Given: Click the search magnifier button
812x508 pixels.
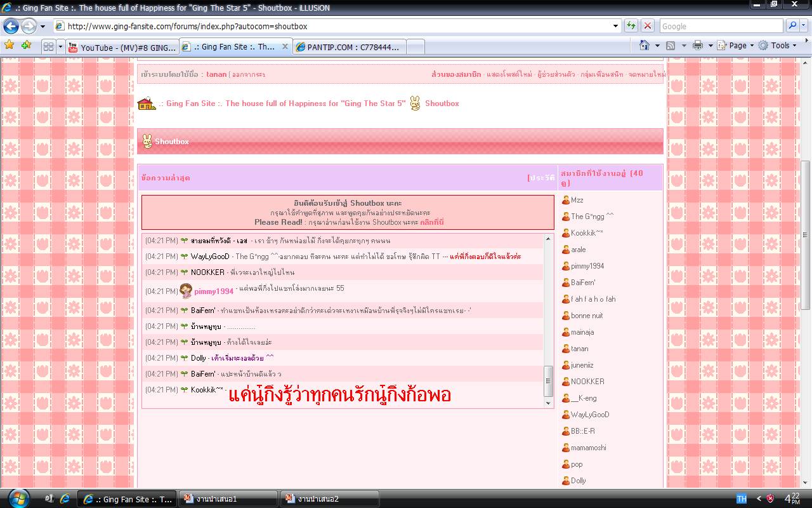Looking at the screenshot, I should point(792,26).
